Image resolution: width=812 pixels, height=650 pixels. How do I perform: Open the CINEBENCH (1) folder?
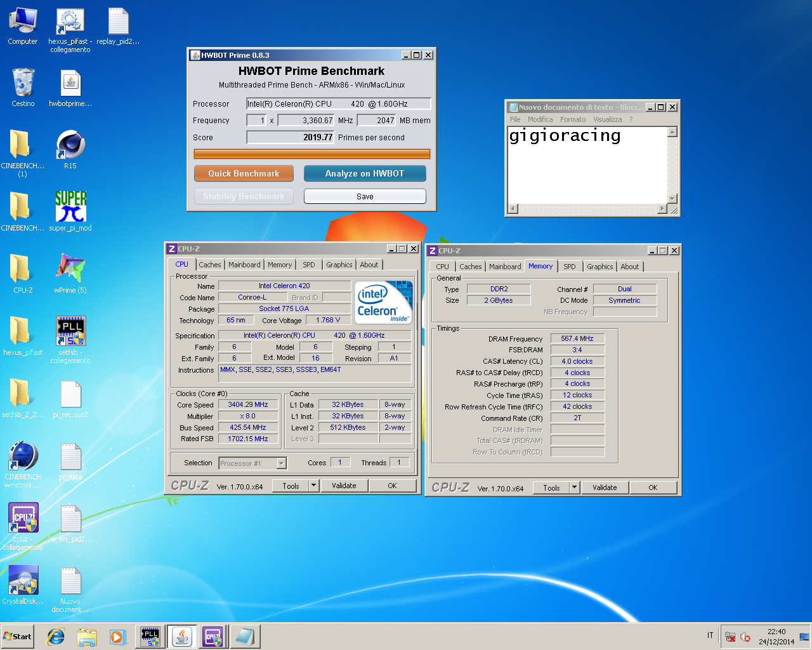[23, 152]
